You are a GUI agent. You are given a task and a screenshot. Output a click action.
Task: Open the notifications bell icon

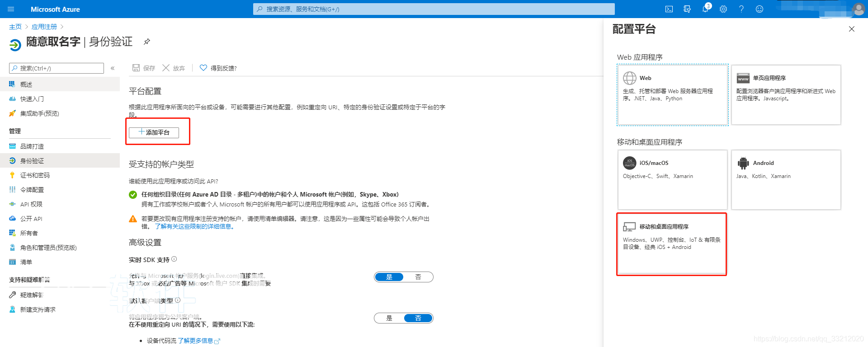[705, 9]
